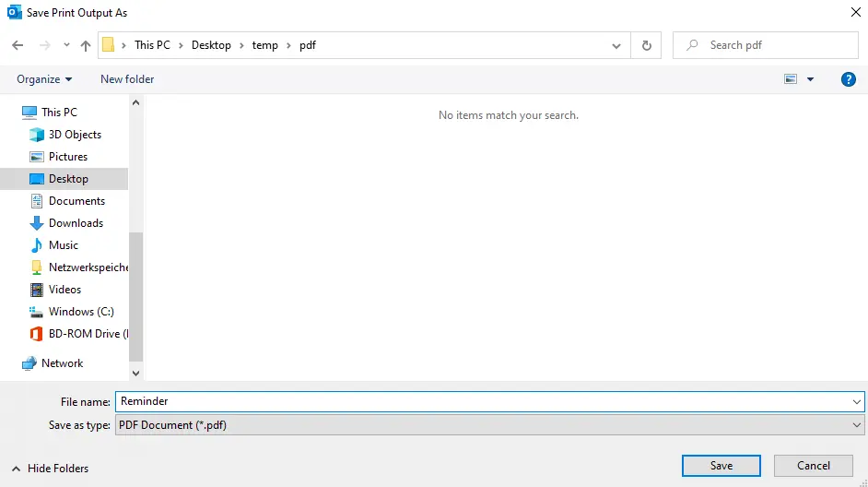Viewport: 868px width, 487px height.
Task: Click the Search pdf box
Action: 766,45
